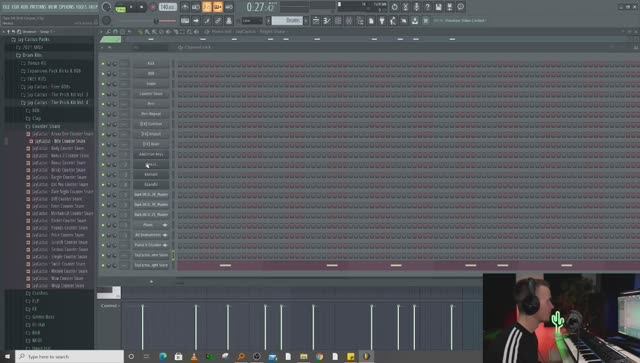Open the shopping cart icon
This screenshot has height=363, width=640.
click(426, 20)
